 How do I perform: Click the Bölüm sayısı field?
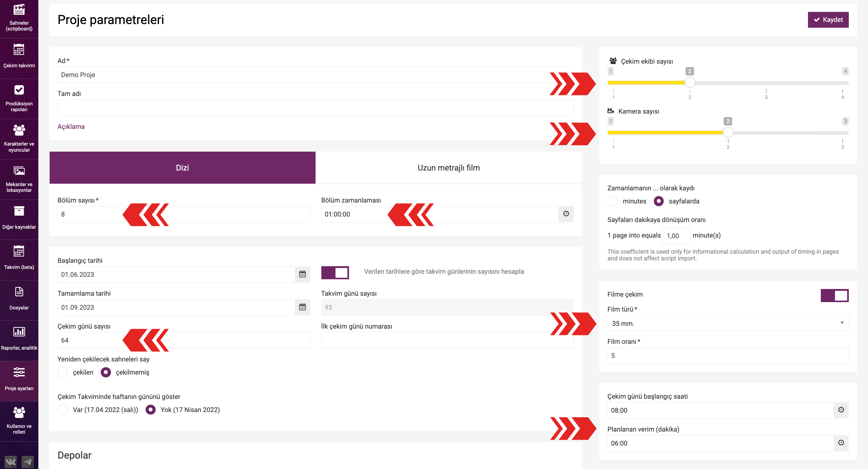(184, 214)
